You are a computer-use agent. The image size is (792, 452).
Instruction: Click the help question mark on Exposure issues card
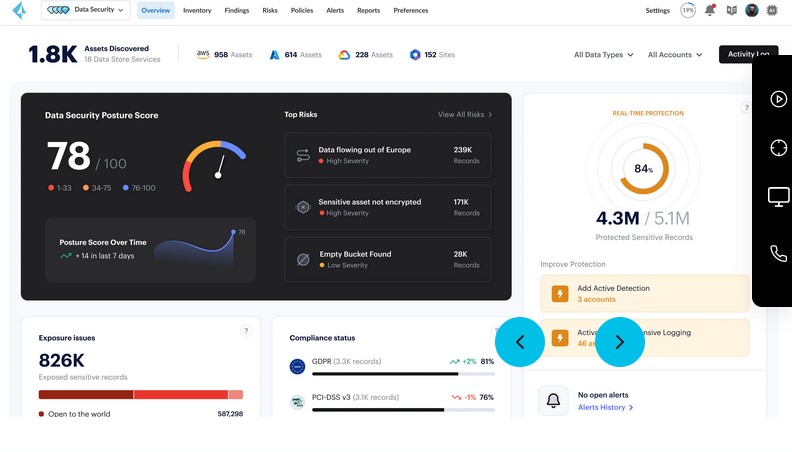tap(245, 331)
